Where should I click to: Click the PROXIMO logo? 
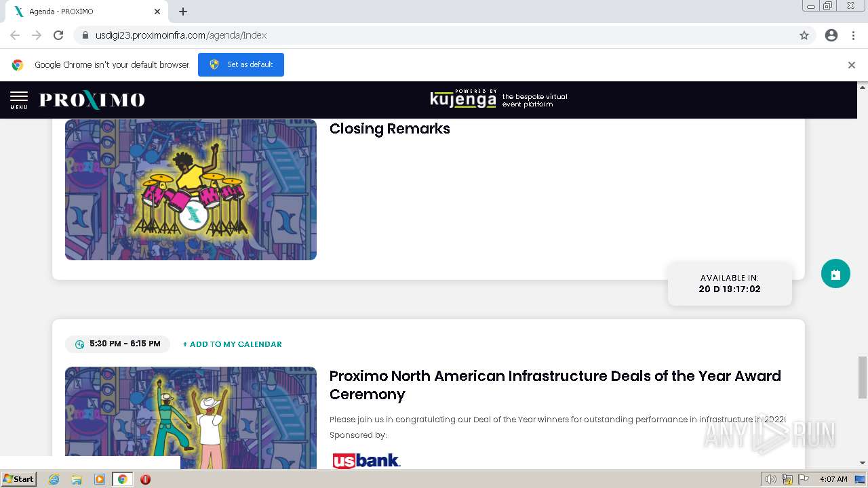coord(92,100)
